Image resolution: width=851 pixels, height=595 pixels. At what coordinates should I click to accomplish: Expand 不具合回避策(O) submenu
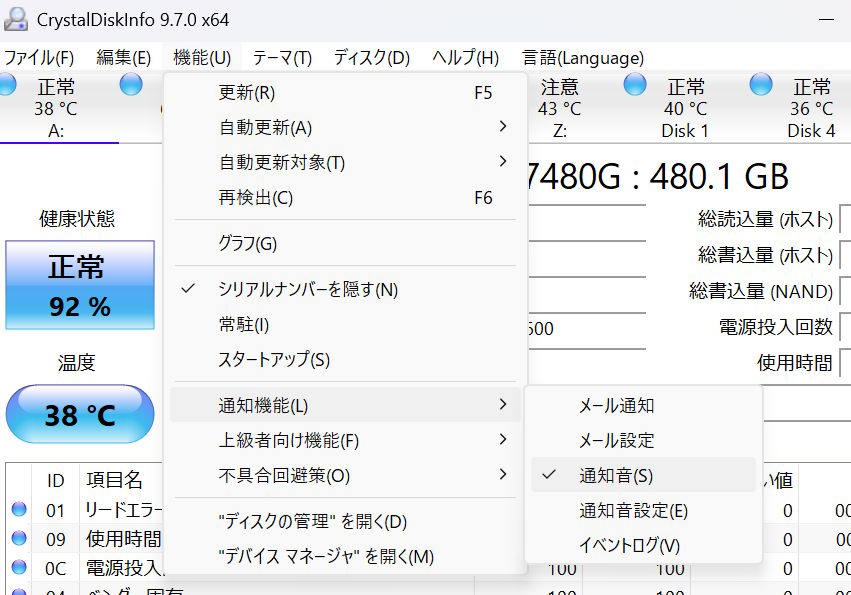[345, 475]
